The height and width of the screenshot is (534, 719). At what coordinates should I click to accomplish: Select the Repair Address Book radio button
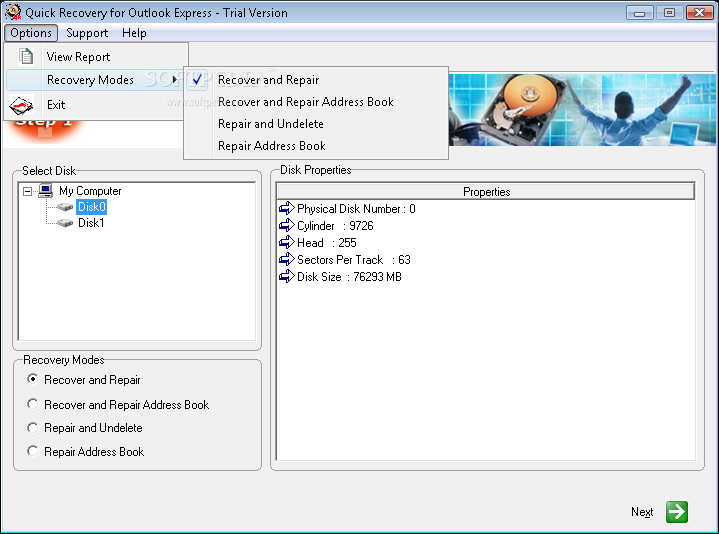(x=32, y=451)
